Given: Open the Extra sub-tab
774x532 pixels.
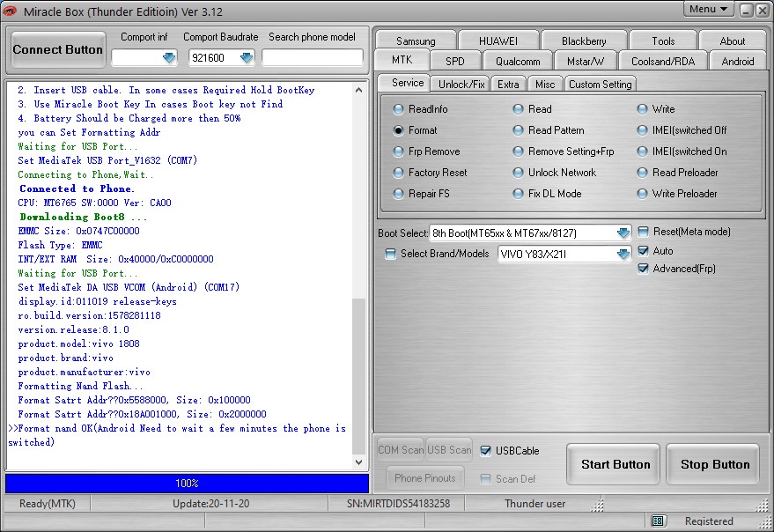Looking at the screenshot, I should (508, 84).
